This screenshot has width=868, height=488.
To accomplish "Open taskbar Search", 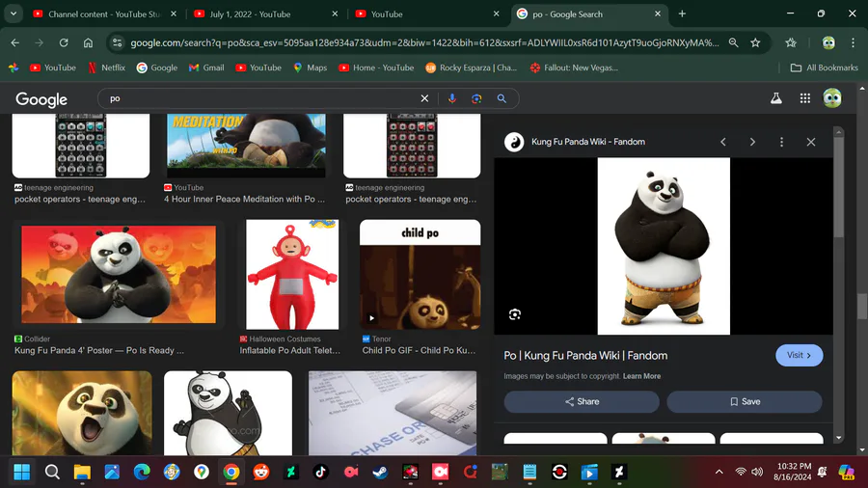I will [52, 472].
